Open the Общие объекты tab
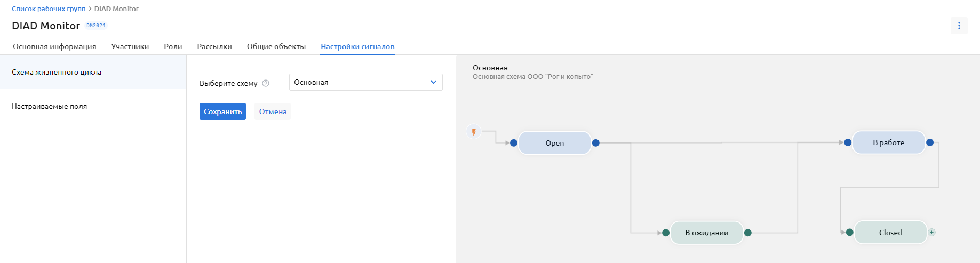This screenshot has height=263, width=980. pos(276,46)
